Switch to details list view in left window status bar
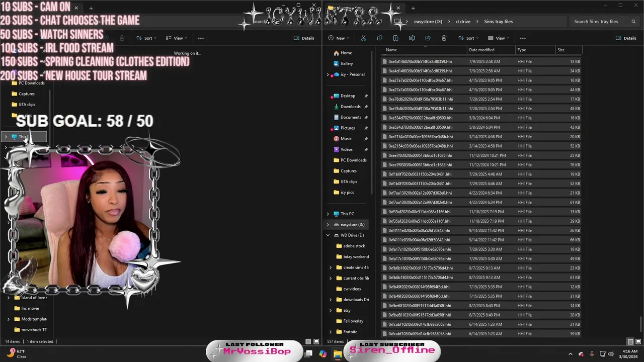This screenshot has height=362, width=644. point(308,342)
